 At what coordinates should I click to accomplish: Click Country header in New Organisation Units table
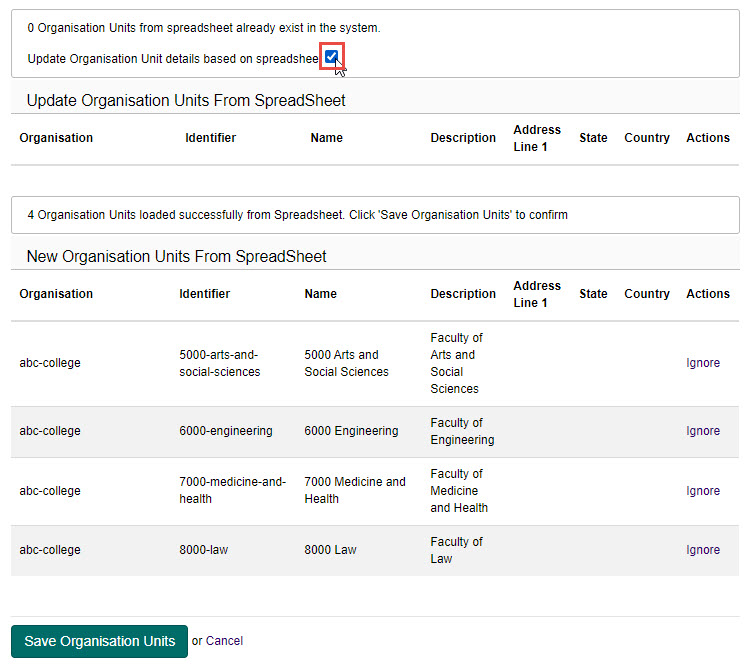(646, 294)
